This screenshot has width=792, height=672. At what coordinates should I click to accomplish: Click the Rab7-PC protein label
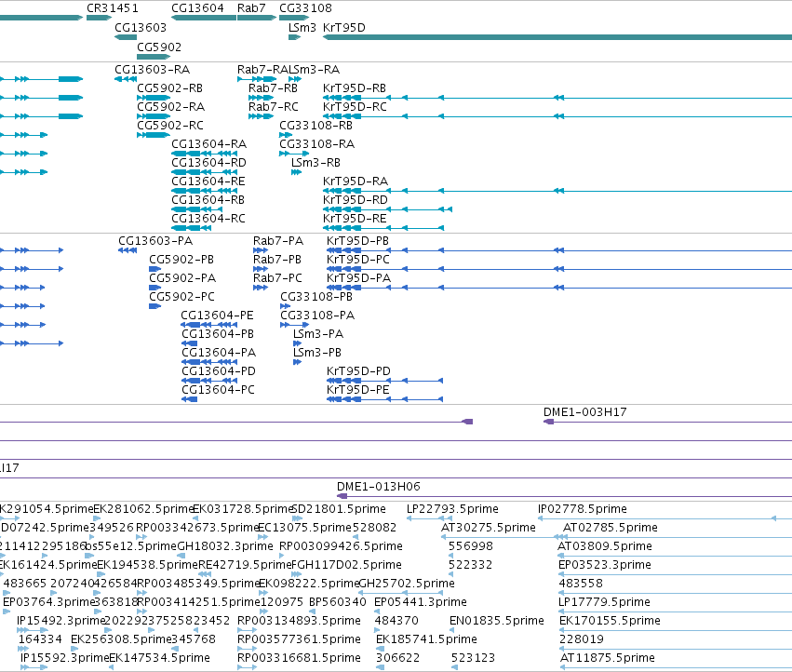(277, 278)
